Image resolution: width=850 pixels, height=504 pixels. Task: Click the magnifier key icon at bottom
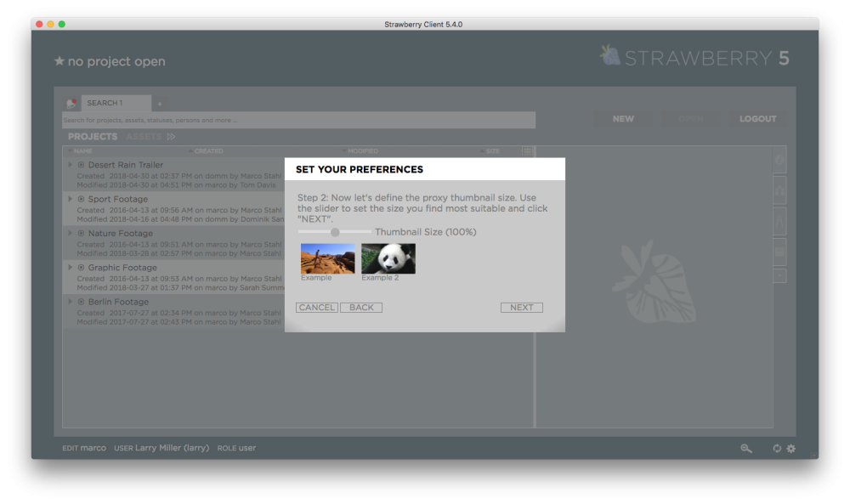point(746,449)
